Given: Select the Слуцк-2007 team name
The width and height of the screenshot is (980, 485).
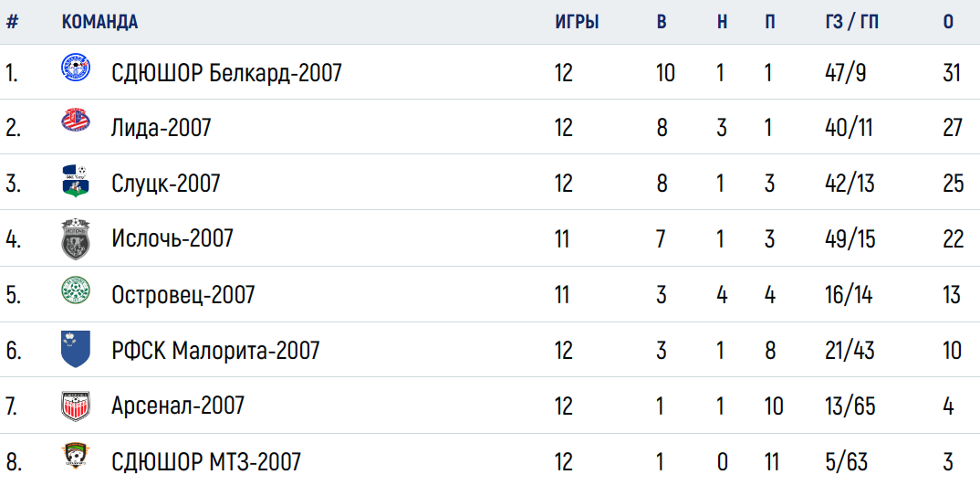Looking at the screenshot, I should (x=166, y=184).
